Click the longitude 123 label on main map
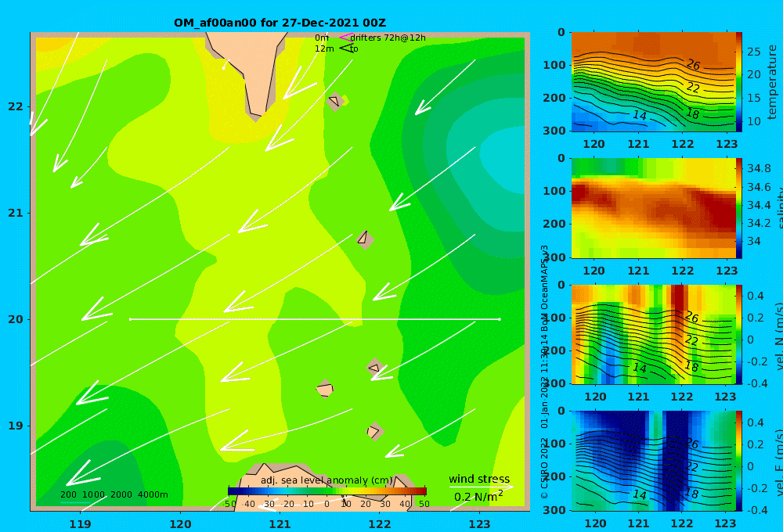 point(479,524)
